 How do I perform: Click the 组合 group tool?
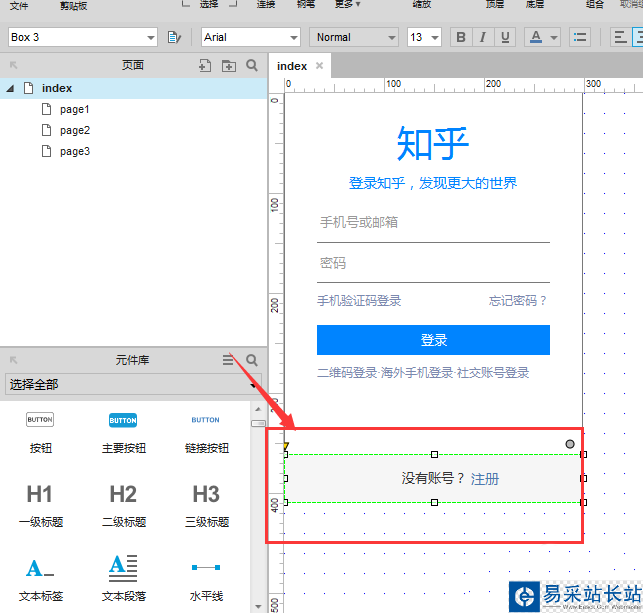tap(595, 5)
